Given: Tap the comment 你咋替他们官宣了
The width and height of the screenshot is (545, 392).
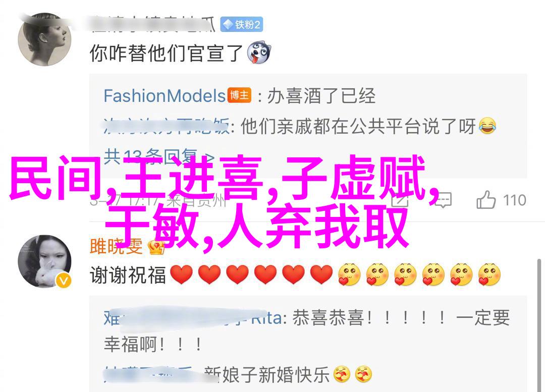Looking at the screenshot, I should click(x=166, y=53).
